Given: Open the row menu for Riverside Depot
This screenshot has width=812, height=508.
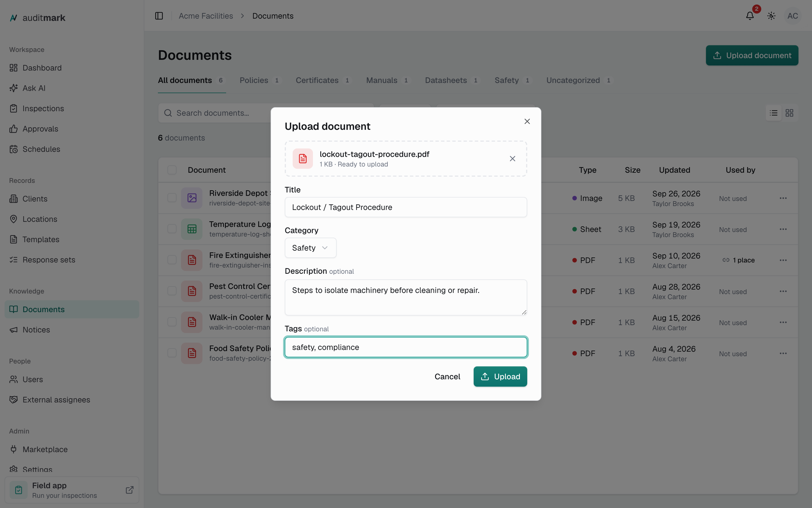Looking at the screenshot, I should tap(783, 198).
